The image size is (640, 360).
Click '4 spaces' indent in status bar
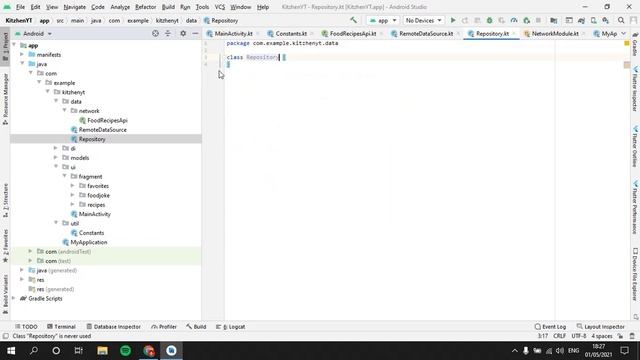click(x=602, y=336)
